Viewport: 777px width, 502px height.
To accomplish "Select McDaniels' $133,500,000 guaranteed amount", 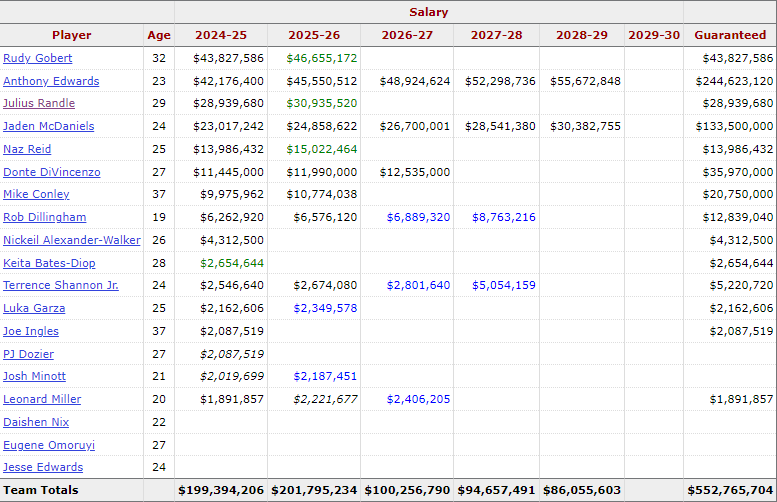I will 734,126.
